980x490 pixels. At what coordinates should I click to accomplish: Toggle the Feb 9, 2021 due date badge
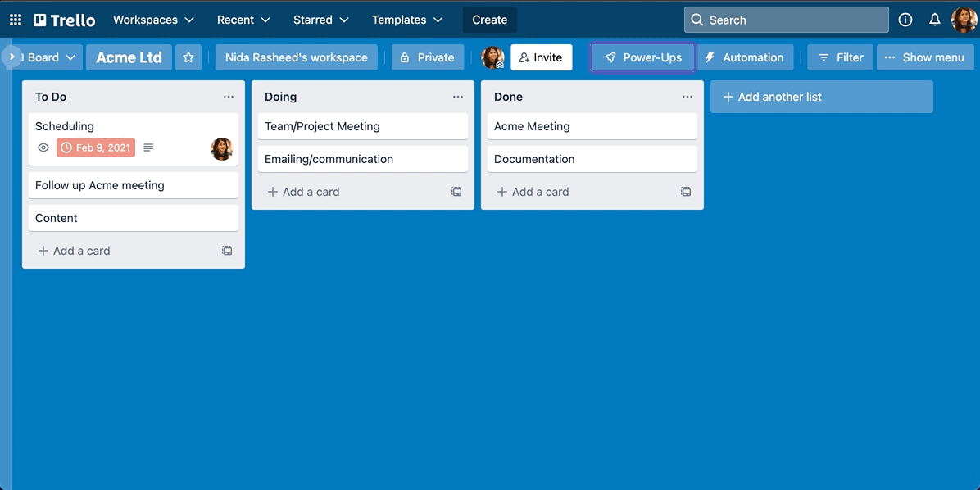click(96, 147)
